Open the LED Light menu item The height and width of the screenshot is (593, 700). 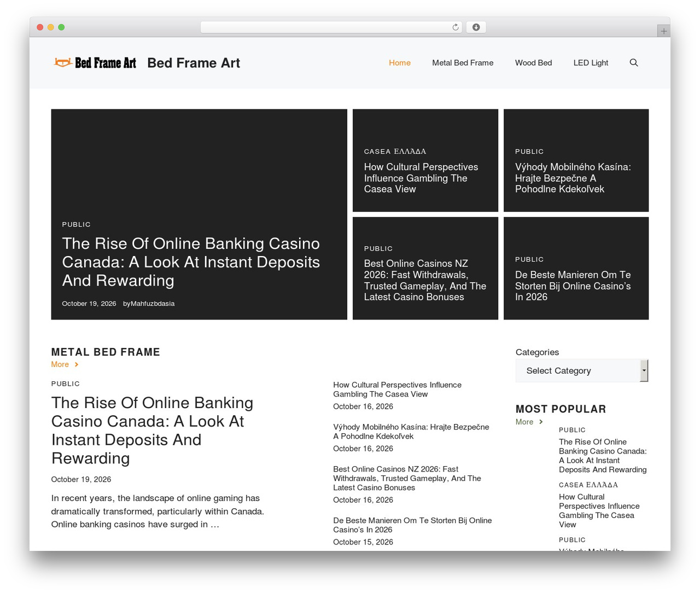click(x=591, y=63)
